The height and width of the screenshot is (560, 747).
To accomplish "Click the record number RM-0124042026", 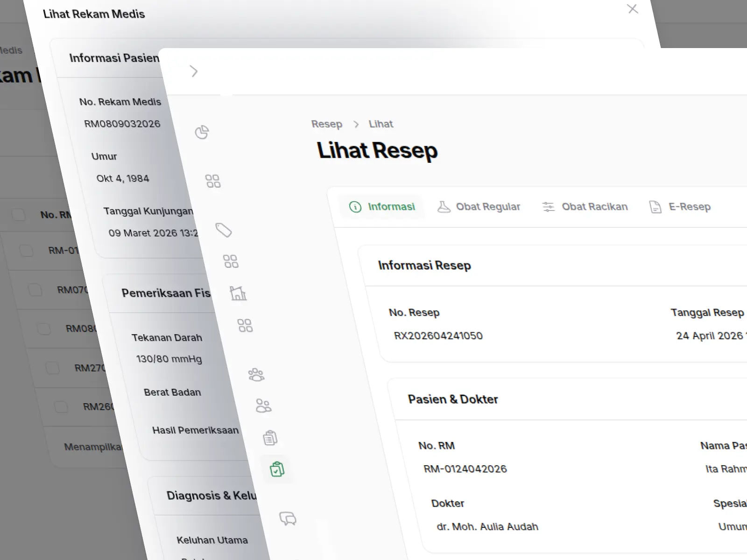I will pos(465,469).
